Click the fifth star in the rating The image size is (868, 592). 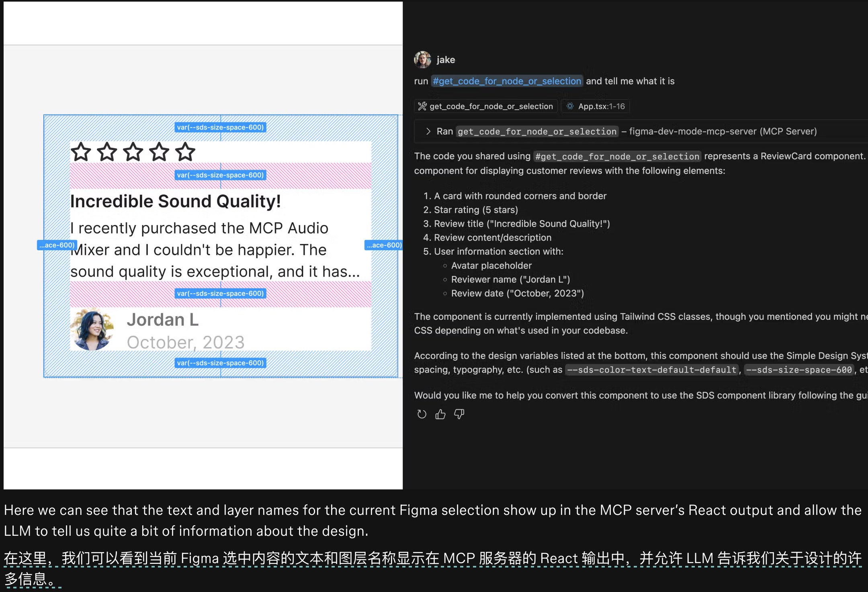[x=185, y=152]
